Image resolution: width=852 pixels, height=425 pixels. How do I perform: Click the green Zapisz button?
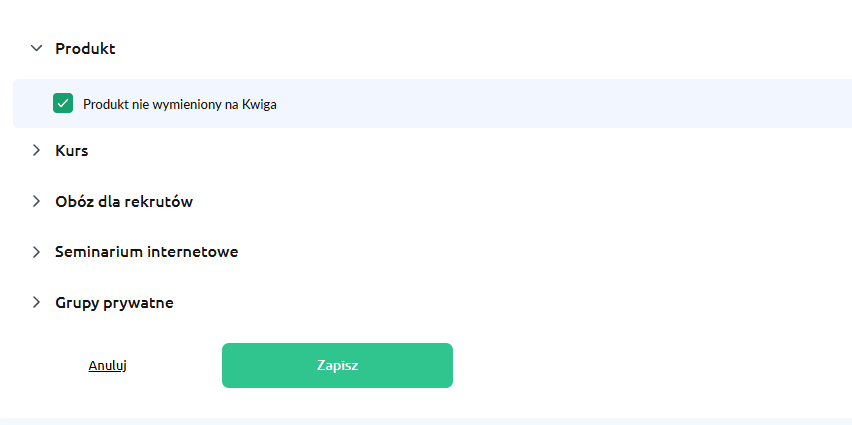point(337,365)
